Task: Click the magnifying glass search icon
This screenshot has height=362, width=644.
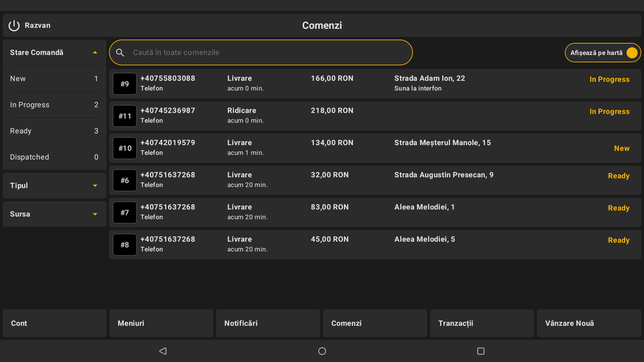Action: pos(120,53)
